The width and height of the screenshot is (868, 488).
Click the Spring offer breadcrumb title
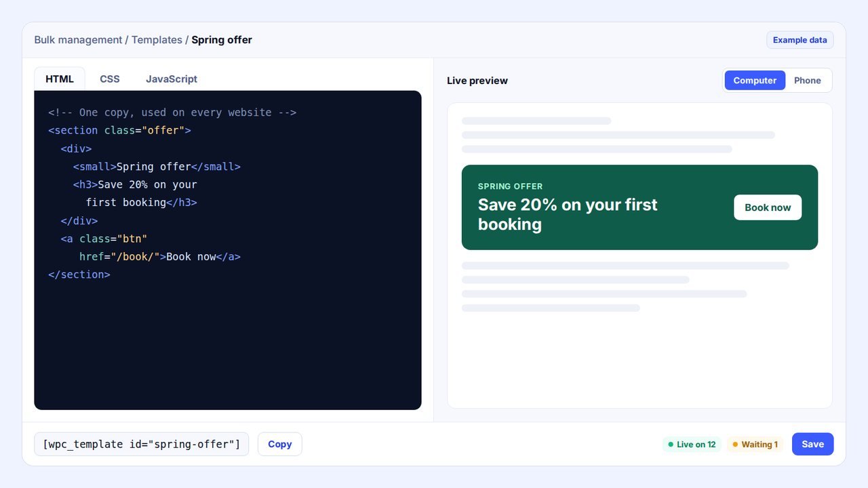pyautogui.click(x=222, y=40)
